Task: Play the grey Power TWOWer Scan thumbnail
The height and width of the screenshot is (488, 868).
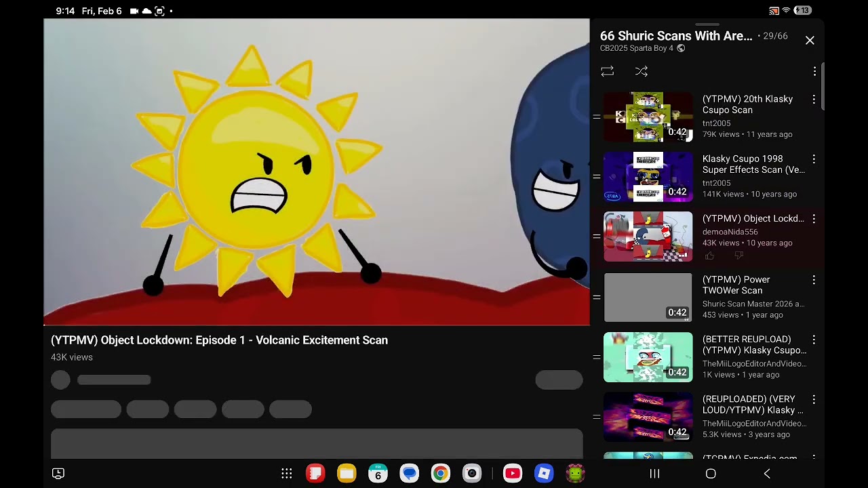Action: coord(648,298)
